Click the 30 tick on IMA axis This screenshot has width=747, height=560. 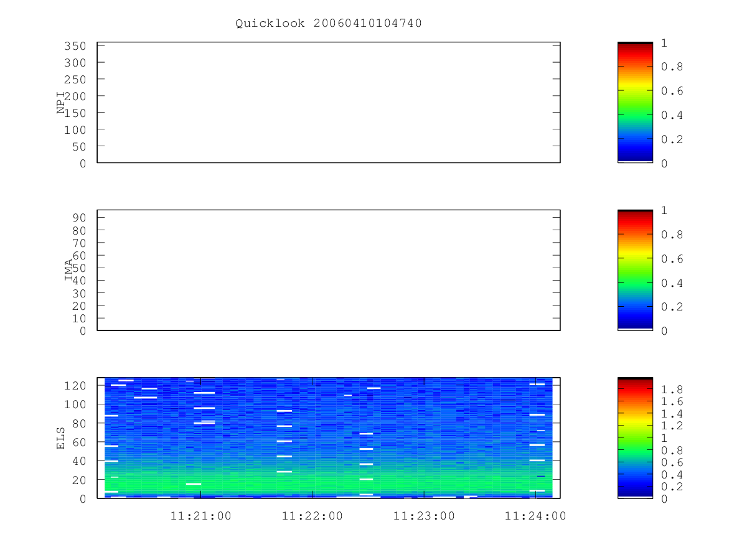(x=78, y=293)
